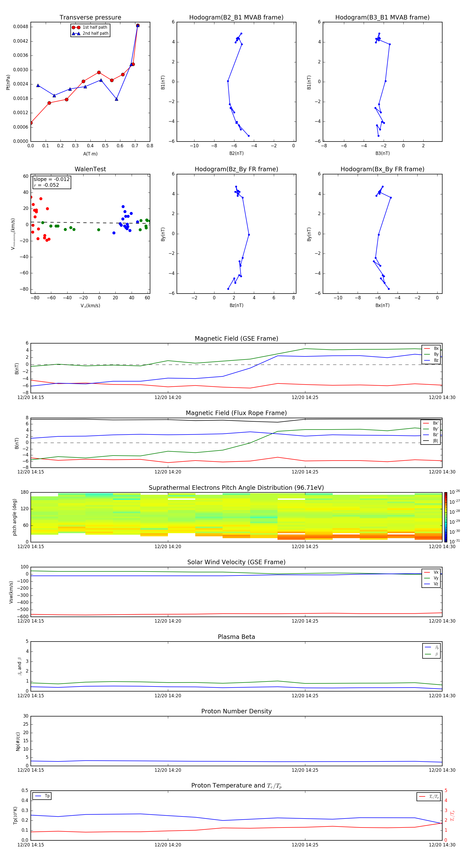Select Bz legend entry in GSE magnetic field plot
Image resolution: width=473 pixels, height=868 pixels.
click(x=431, y=361)
